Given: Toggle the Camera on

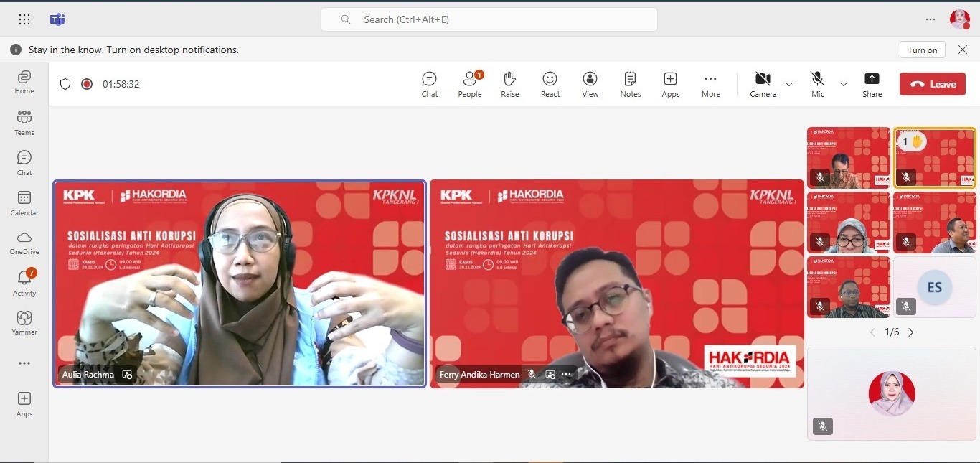Looking at the screenshot, I should (763, 84).
